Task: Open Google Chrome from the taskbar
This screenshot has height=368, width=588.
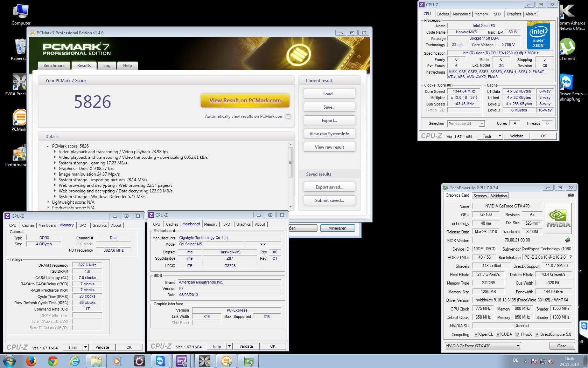Action: click(x=53, y=361)
